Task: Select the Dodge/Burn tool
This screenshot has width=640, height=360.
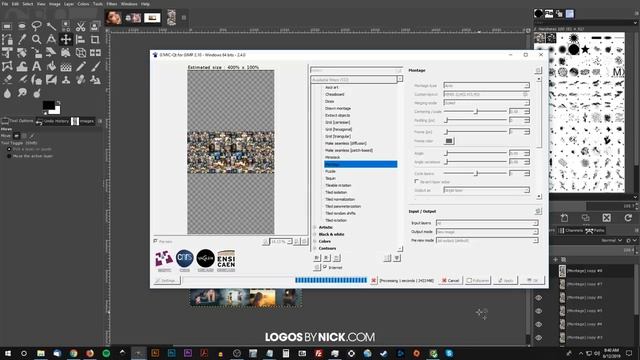Action: coord(36,93)
